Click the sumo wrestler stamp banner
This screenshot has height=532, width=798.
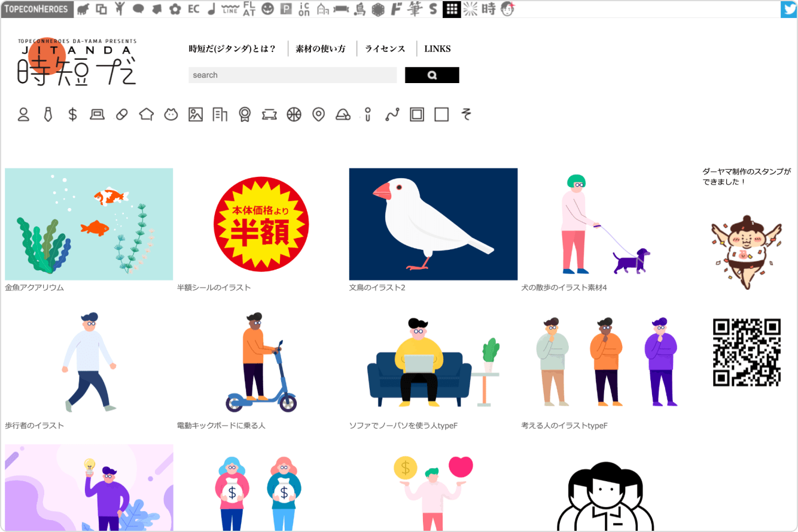747,252
